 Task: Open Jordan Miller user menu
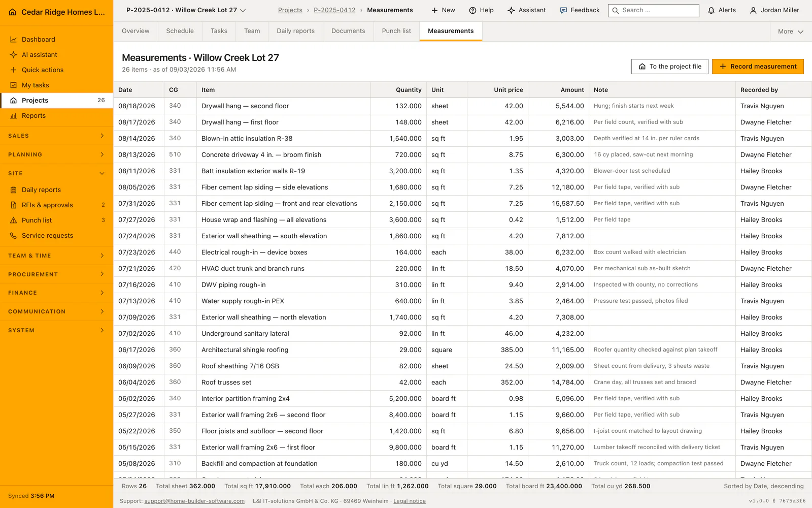click(774, 10)
